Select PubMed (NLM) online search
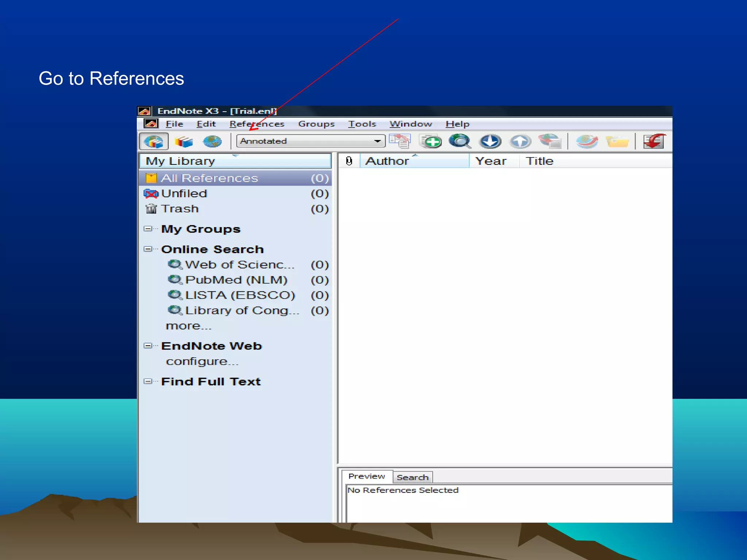This screenshot has height=560, width=747. pos(236,280)
